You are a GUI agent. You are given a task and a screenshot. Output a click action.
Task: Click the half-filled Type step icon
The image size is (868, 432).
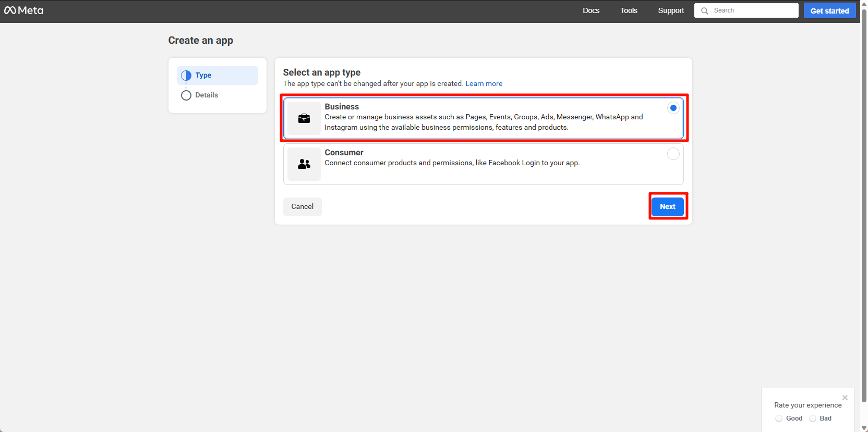(186, 76)
